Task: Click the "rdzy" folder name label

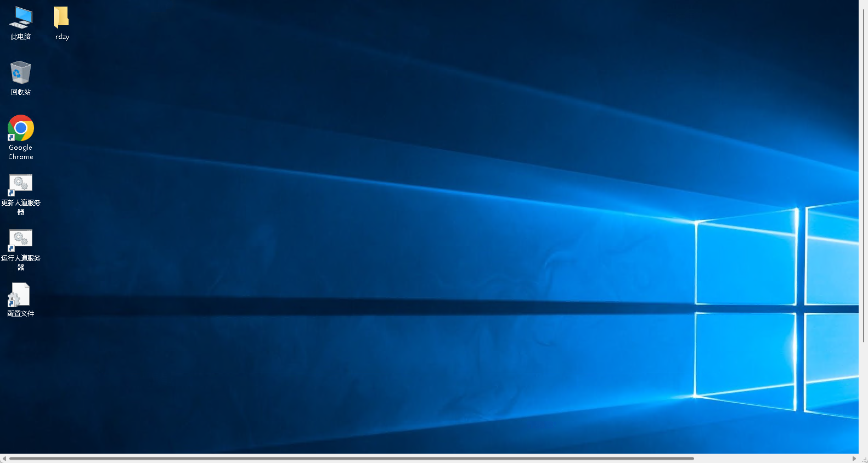Action: 62,37
